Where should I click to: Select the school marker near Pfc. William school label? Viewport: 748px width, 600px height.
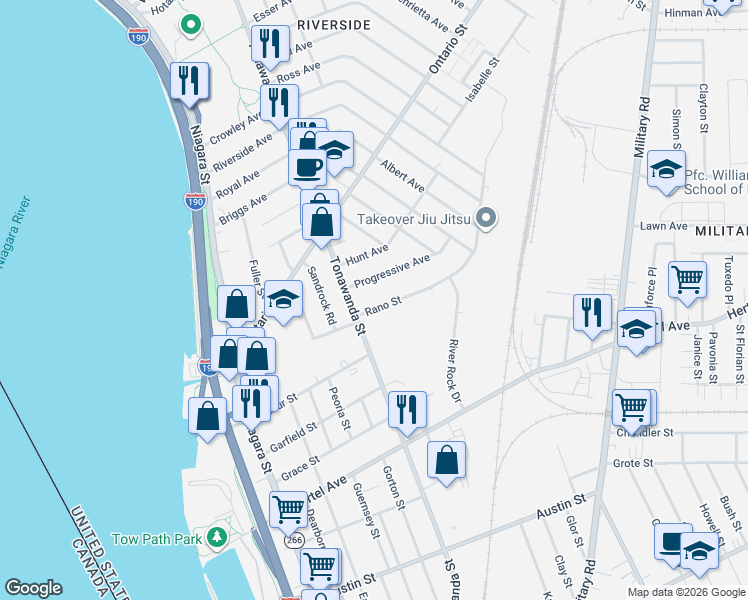666,170
